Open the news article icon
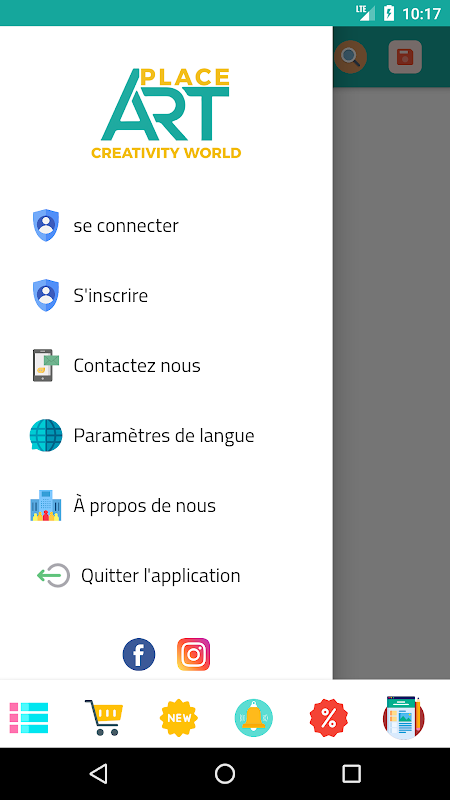The width and height of the screenshot is (450, 800). (x=404, y=718)
